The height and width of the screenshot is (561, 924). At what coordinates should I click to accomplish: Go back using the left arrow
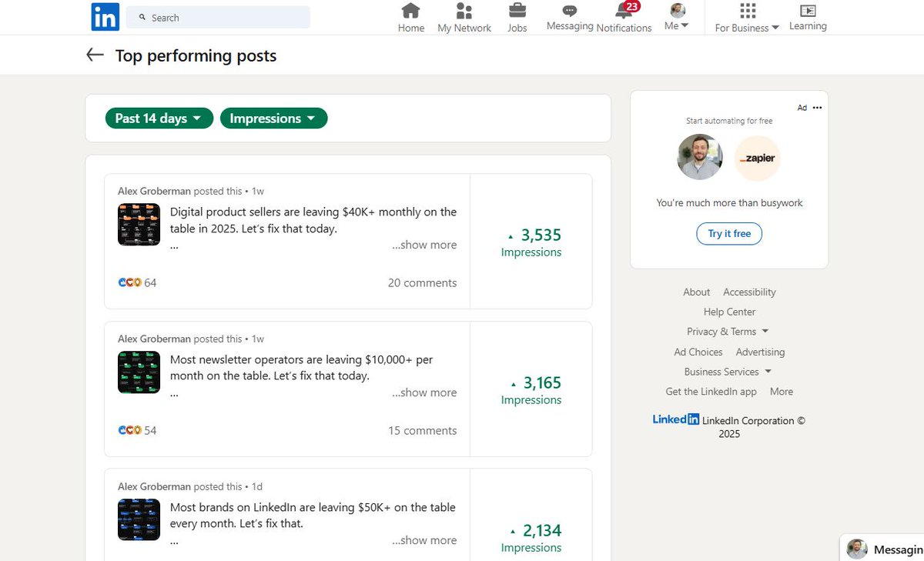point(95,55)
